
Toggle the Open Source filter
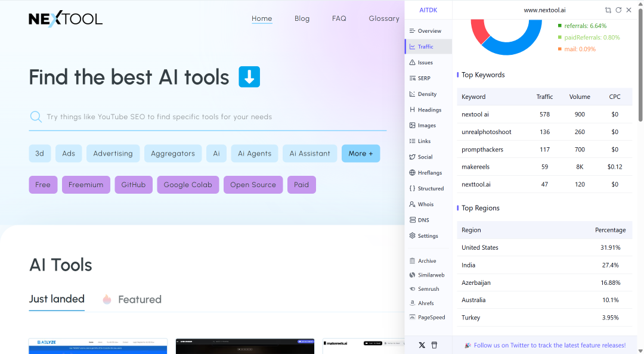tap(253, 185)
